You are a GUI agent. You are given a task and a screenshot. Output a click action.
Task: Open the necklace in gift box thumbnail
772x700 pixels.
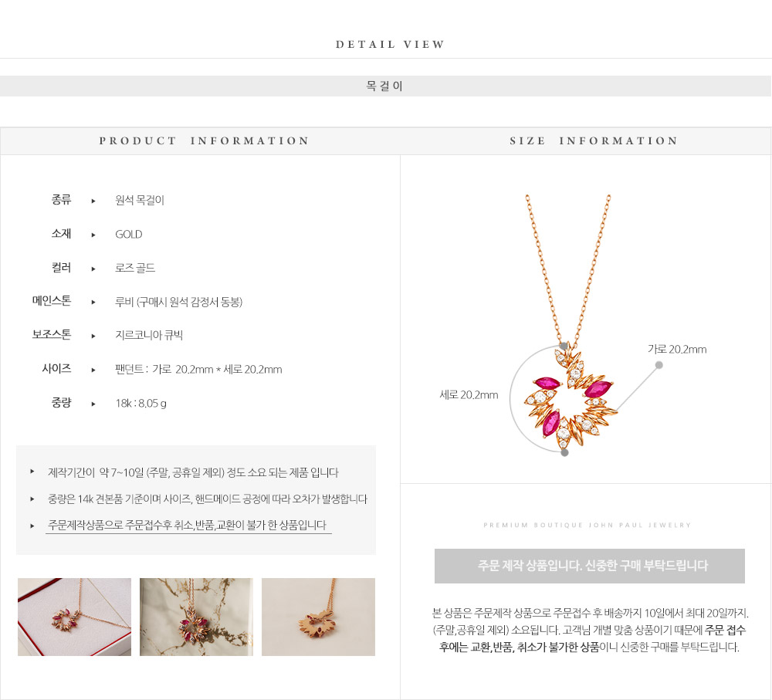[x=74, y=617]
